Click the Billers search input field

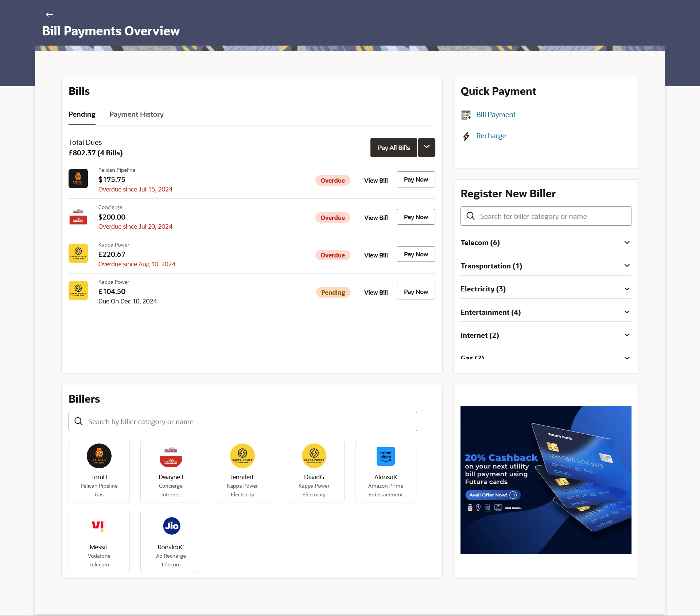[242, 422]
